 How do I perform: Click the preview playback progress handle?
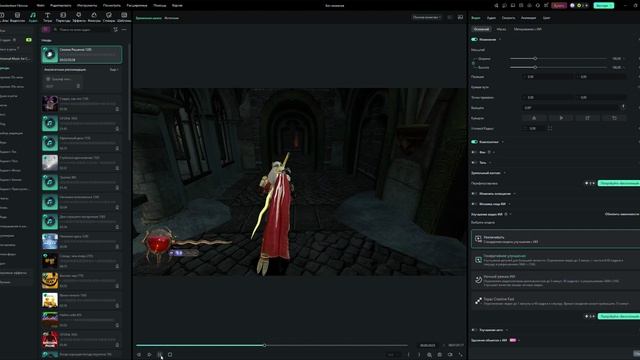[264, 345]
